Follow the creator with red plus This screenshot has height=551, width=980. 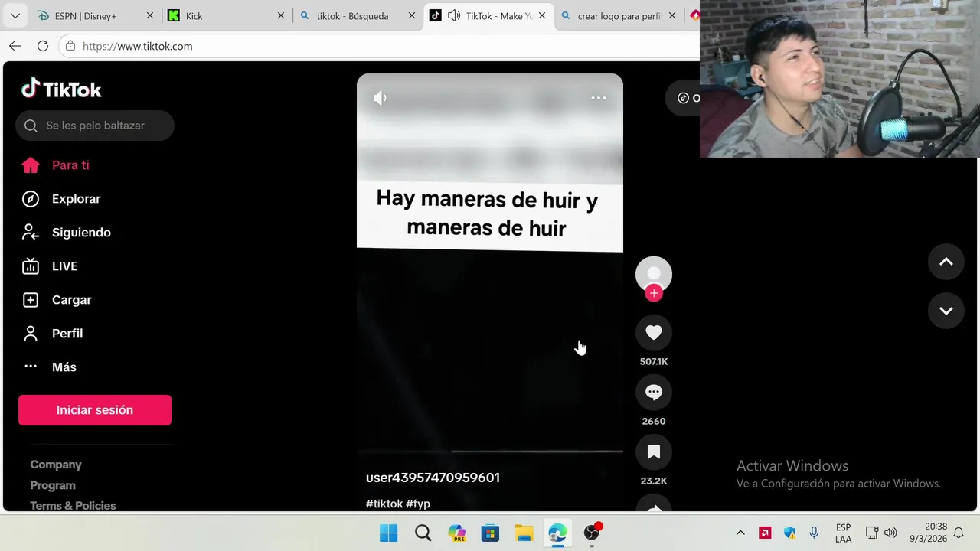pyautogui.click(x=654, y=293)
